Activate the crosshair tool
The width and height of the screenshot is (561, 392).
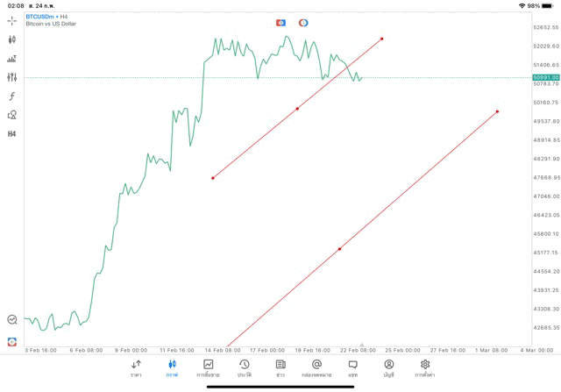coord(12,20)
